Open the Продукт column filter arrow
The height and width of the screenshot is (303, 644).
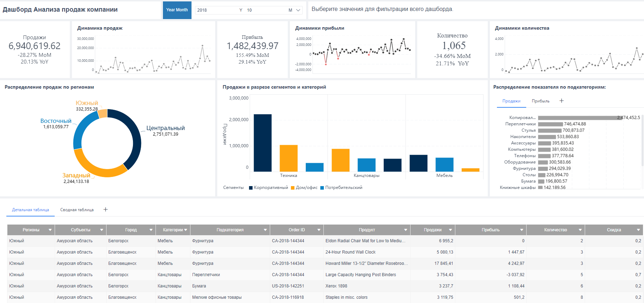point(406,230)
